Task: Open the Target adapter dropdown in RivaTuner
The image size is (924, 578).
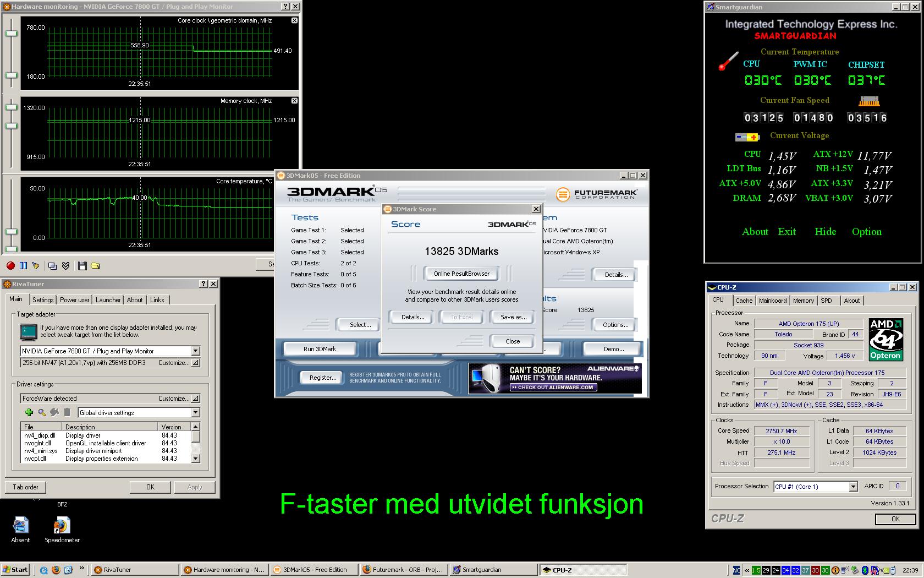Action: [195, 351]
